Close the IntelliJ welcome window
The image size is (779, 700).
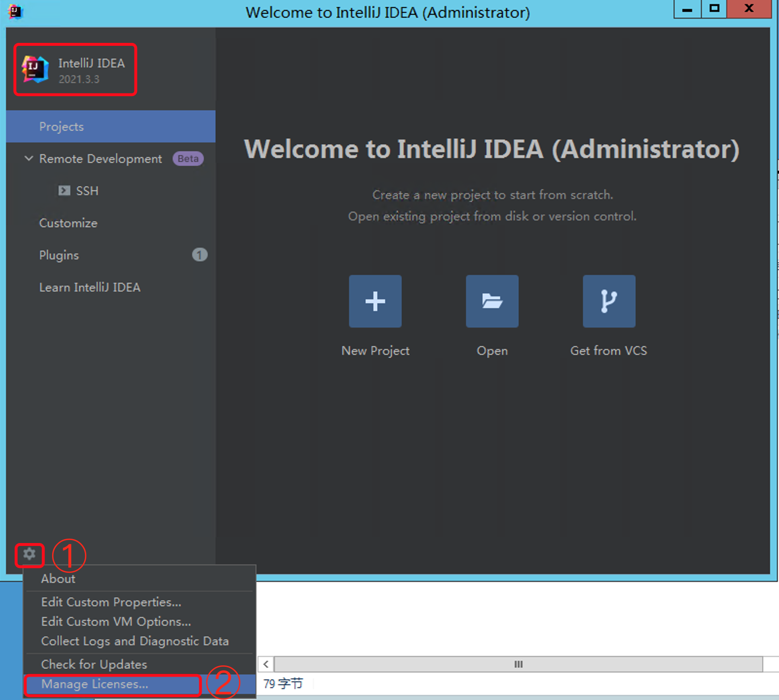(749, 9)
